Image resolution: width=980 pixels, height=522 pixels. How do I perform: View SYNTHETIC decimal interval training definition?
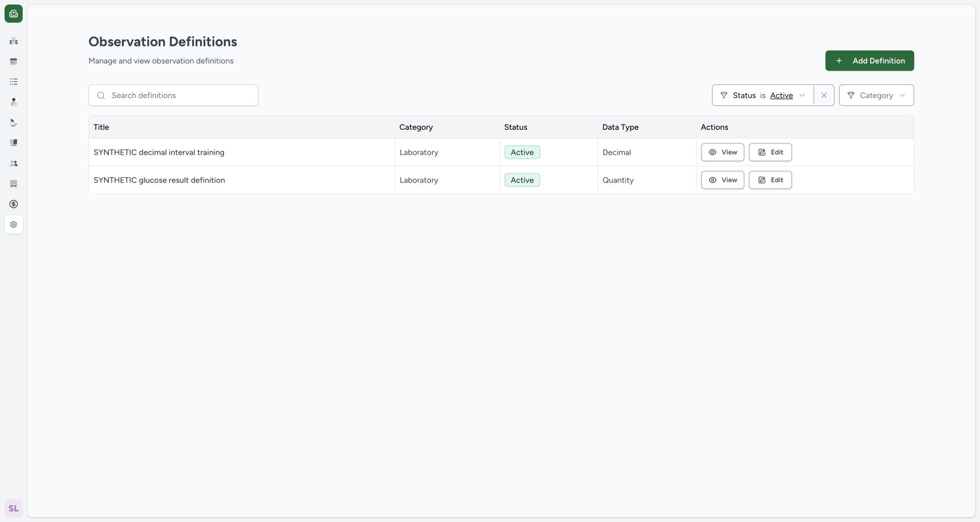click(x=723, y=152)
